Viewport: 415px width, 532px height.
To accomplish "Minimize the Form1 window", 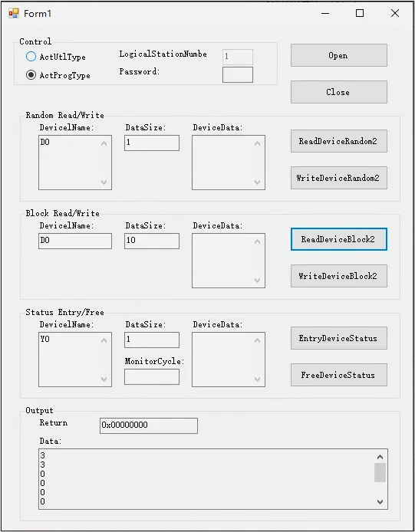I will click(x=325, y=13).
